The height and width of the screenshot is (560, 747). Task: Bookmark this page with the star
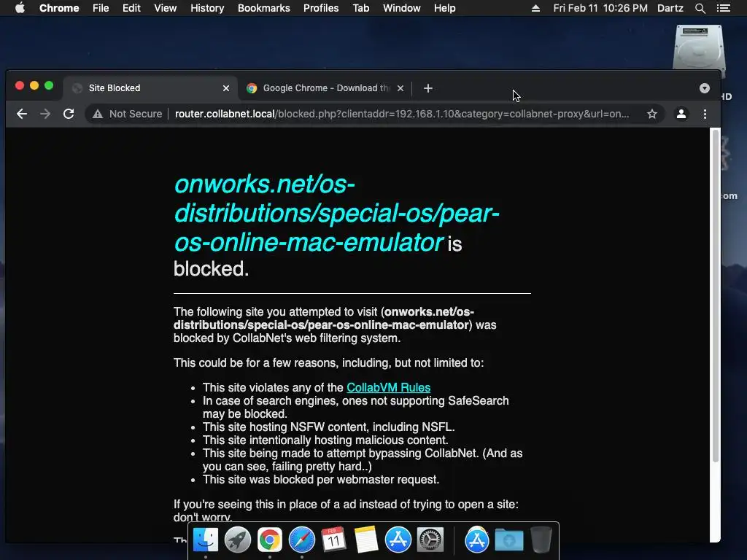[x=651, y=114]
